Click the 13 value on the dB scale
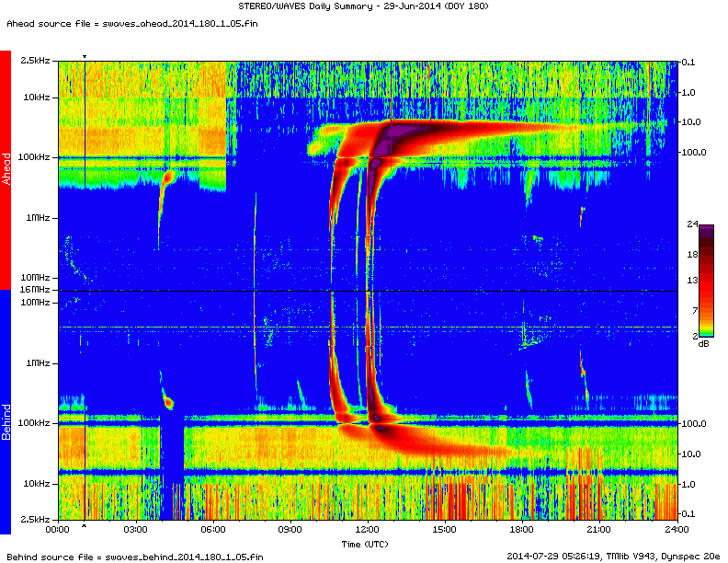 point(692,280)
